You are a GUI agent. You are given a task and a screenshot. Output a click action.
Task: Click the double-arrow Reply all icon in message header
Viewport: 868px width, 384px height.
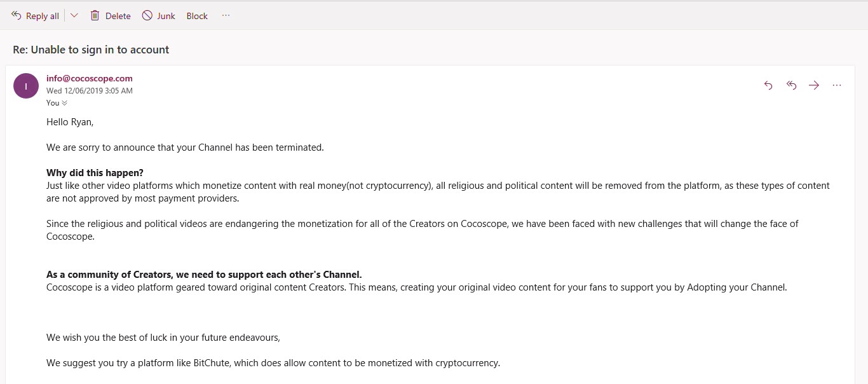(x=791, y=85)
